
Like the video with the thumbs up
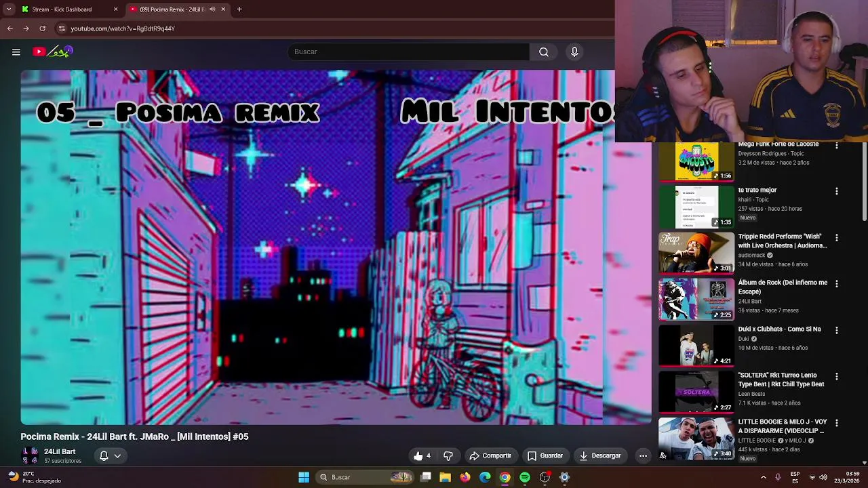click(422, 455)
